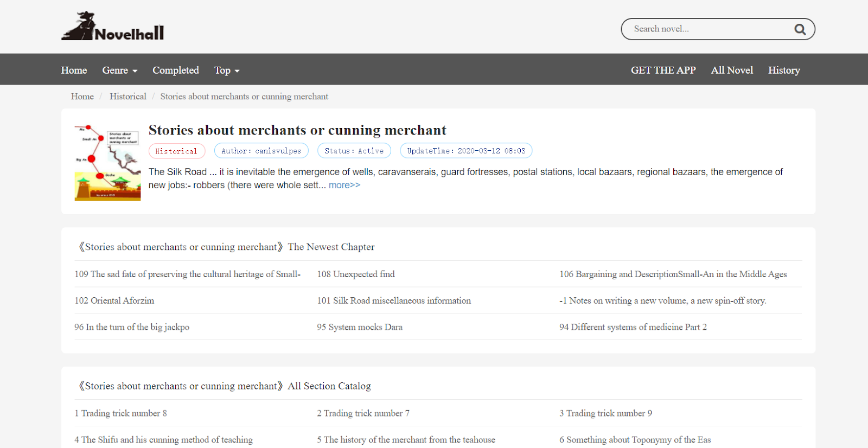
Task: Open chapter 1 Trading trick number 8
Action: (x=121, y=413)
